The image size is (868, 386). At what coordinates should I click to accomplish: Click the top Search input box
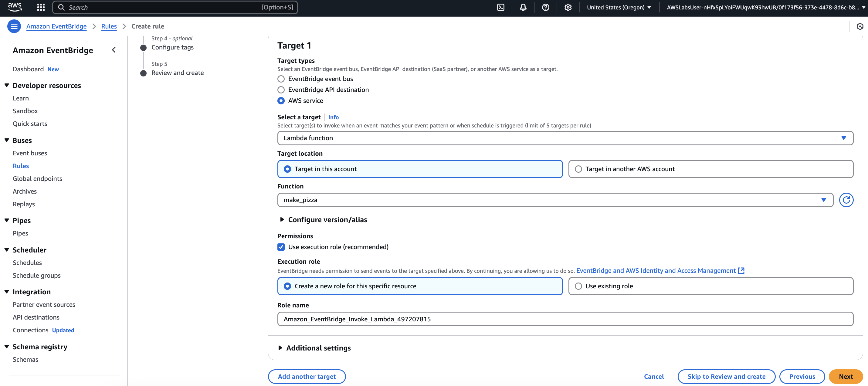coord(175,7)
